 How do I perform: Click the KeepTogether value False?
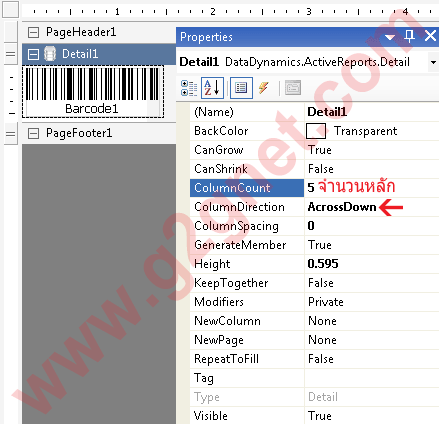pyautogui.click(x=321, y=283)
